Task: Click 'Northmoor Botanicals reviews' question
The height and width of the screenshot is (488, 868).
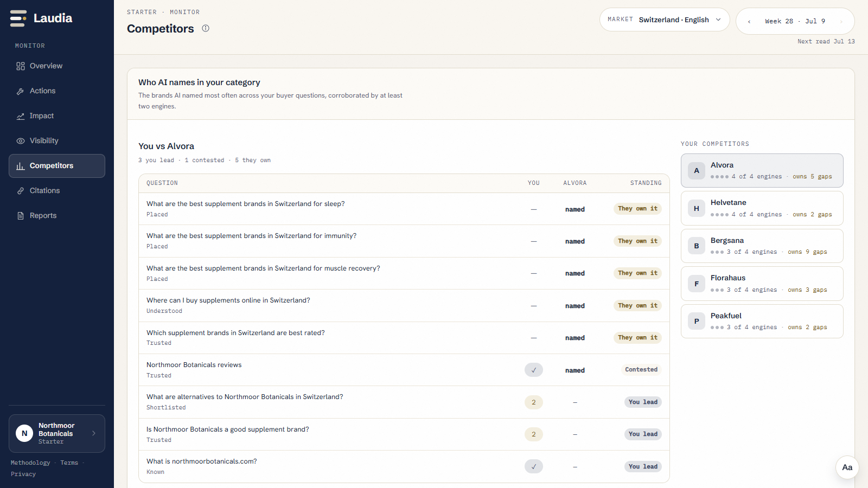Action: coord(194,365)
